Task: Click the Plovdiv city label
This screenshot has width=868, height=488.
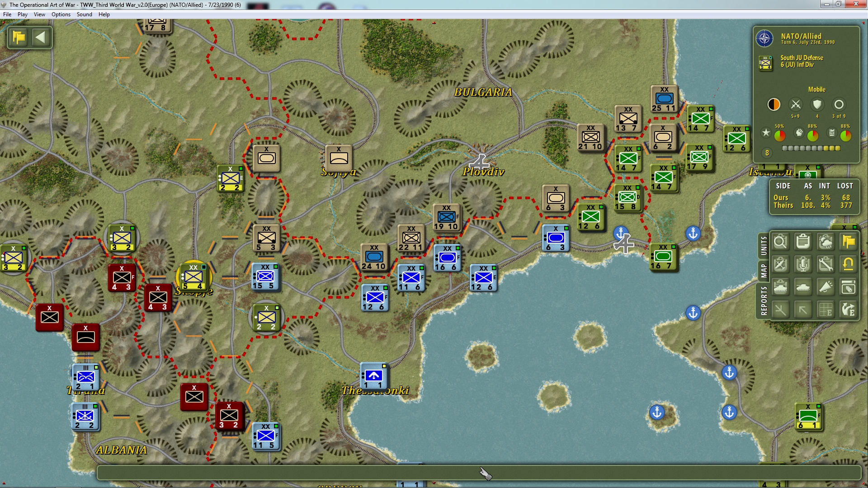Action: click(x=483, y=172)
